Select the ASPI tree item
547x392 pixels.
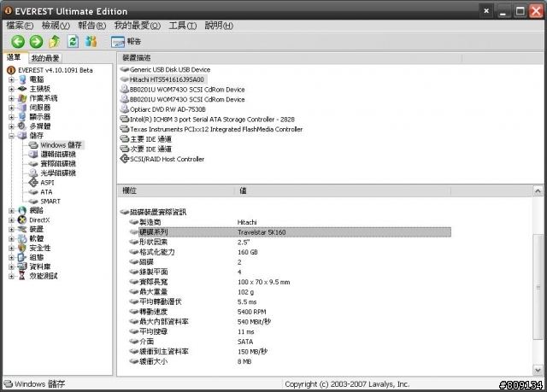[48, 183]
